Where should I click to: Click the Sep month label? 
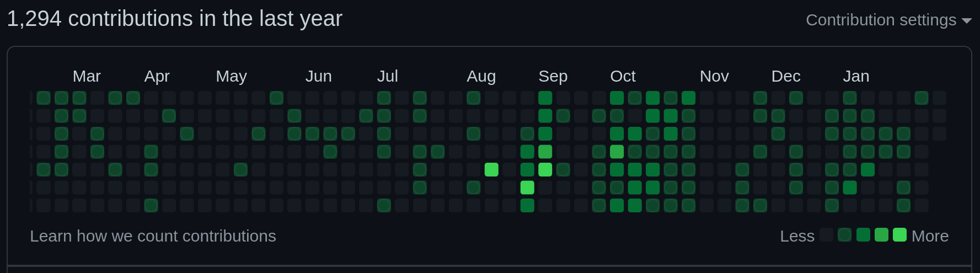point(553,76)
